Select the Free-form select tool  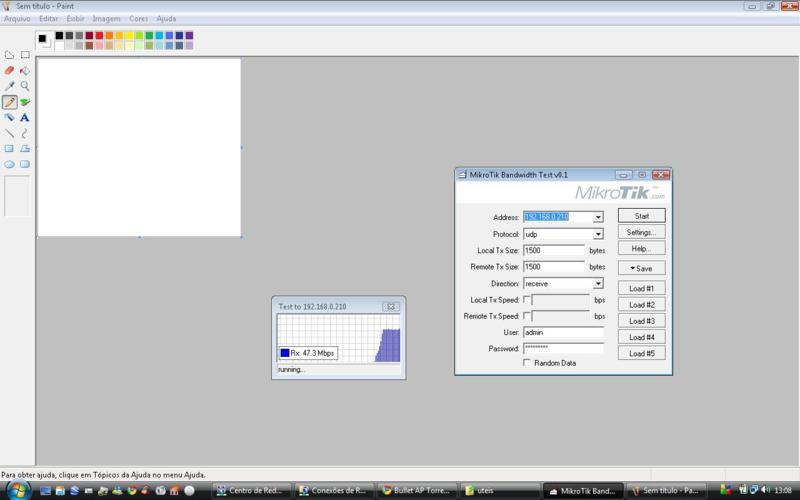(9, 55)
